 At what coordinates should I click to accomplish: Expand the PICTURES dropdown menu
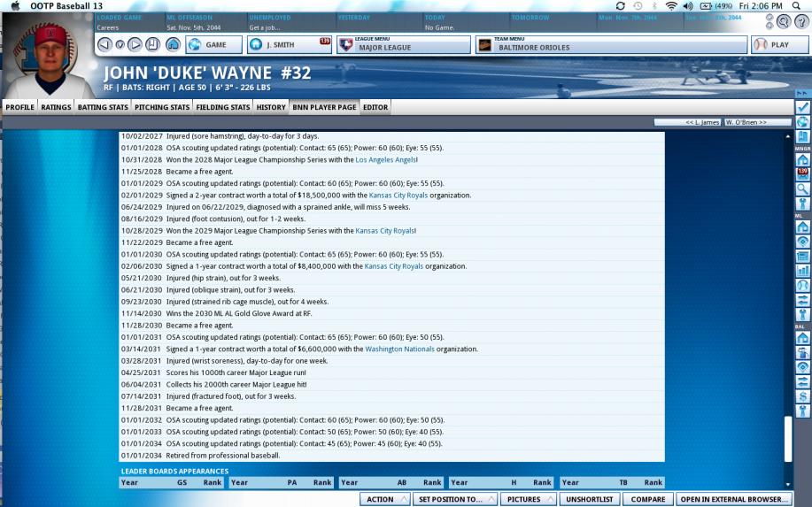click(x=528, y=499)
